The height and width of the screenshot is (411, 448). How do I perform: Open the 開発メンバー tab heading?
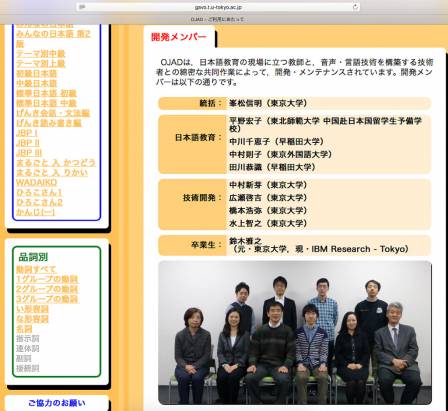coord(179,37)
